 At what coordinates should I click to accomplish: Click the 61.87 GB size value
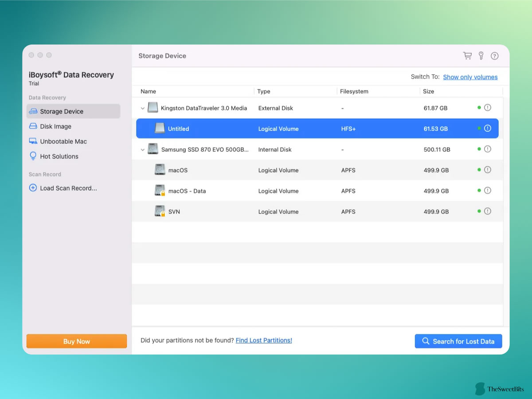pyautogui.click(x=436, y=108)
